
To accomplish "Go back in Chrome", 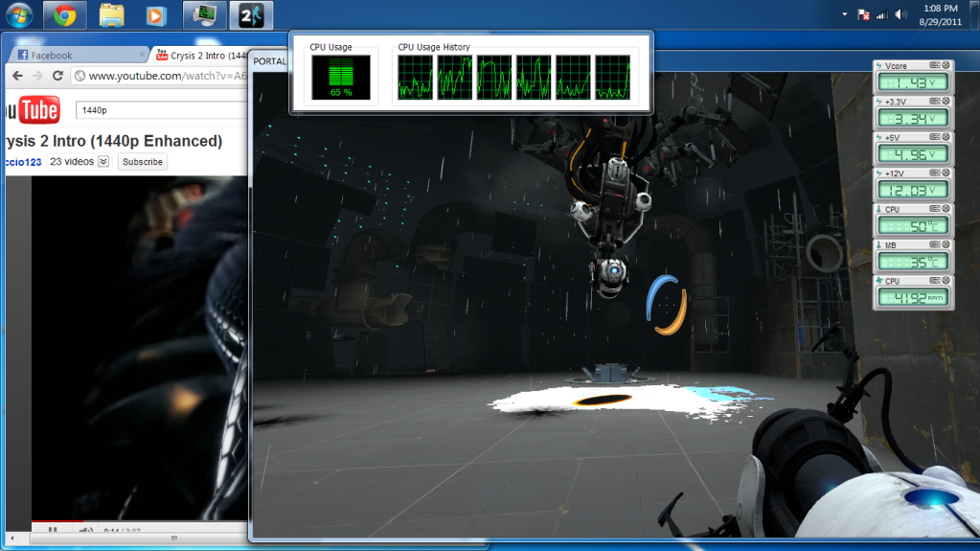I will point(17,76).
